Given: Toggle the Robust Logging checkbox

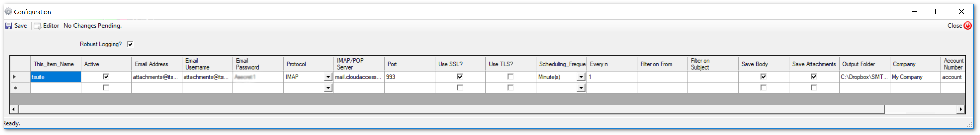Looking at the screenshot, I should pos(130,44).
